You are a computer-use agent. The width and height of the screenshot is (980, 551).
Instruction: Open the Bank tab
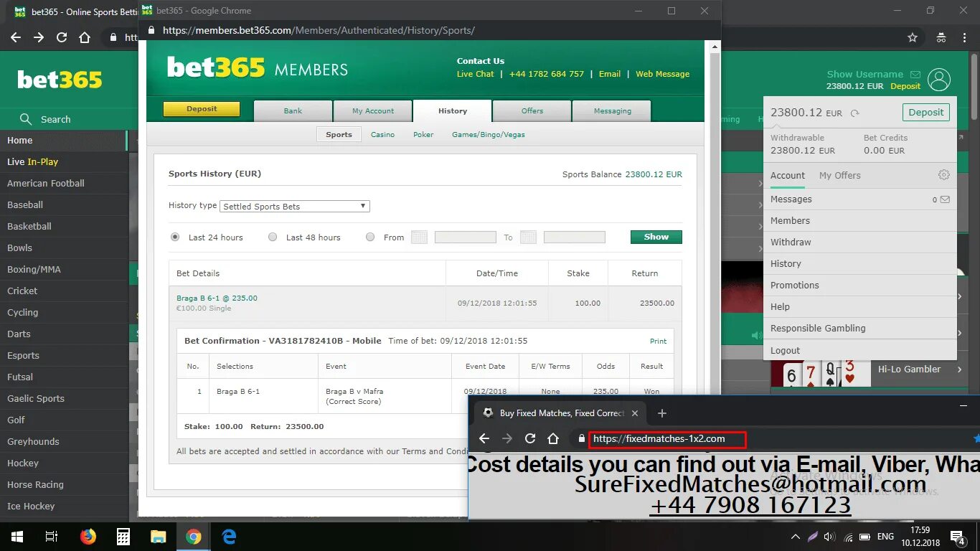[293, 111]
